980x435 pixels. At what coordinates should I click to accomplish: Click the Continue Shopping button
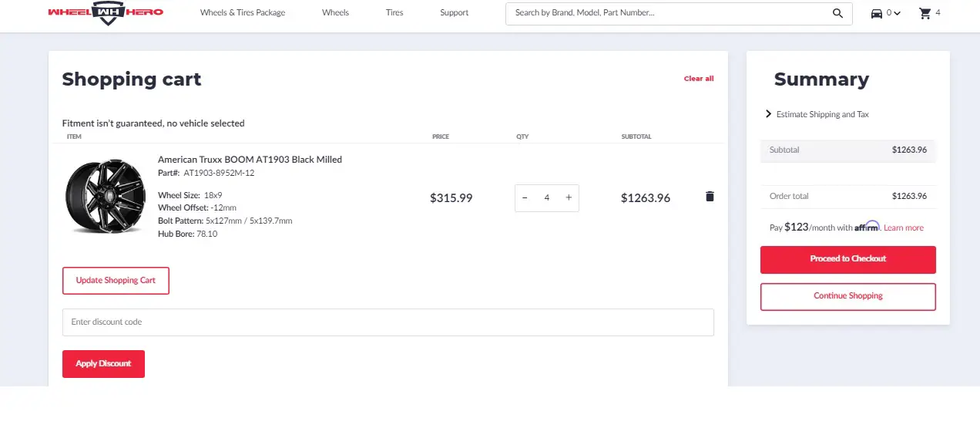pos(848,296)
